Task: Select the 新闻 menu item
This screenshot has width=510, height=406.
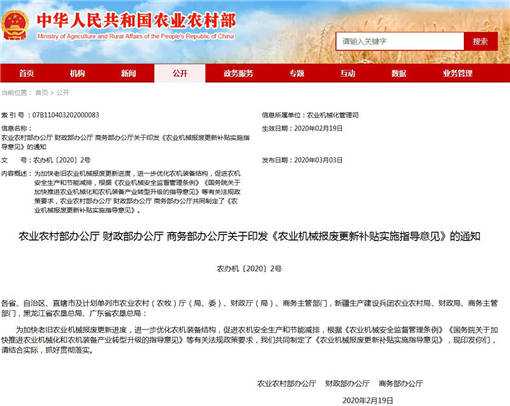Action: [128, 73]
